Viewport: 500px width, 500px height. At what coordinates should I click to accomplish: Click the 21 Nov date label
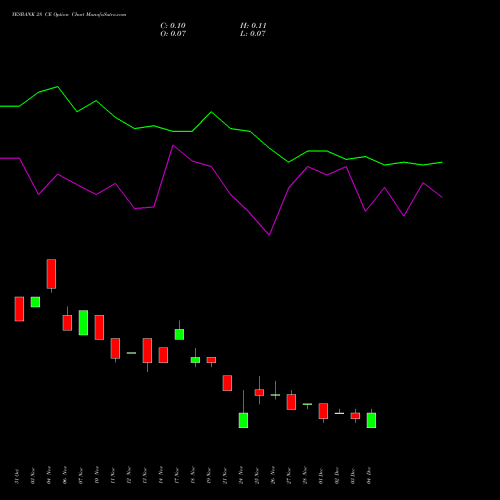[x=225, y=476]
